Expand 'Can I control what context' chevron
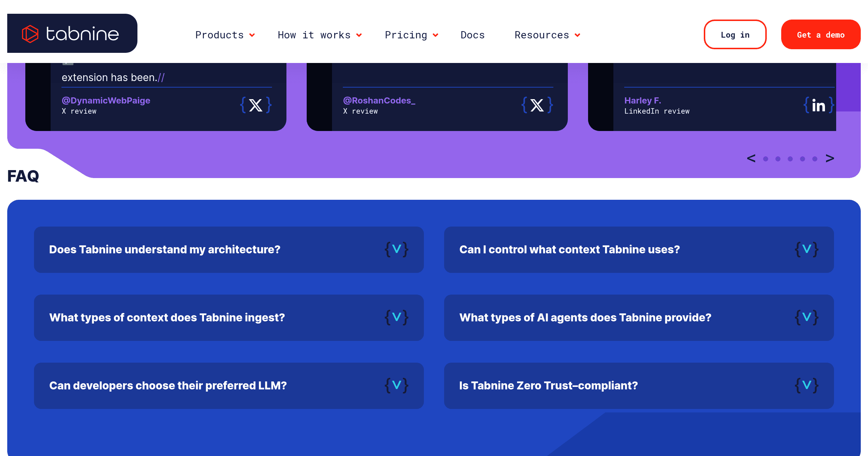Screen dimensions: 868x456 807,249
